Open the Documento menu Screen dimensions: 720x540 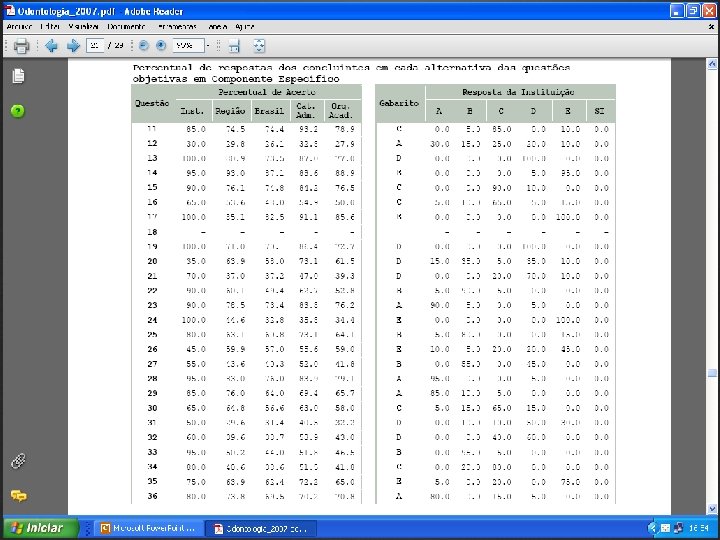click(x=126, y=27)
